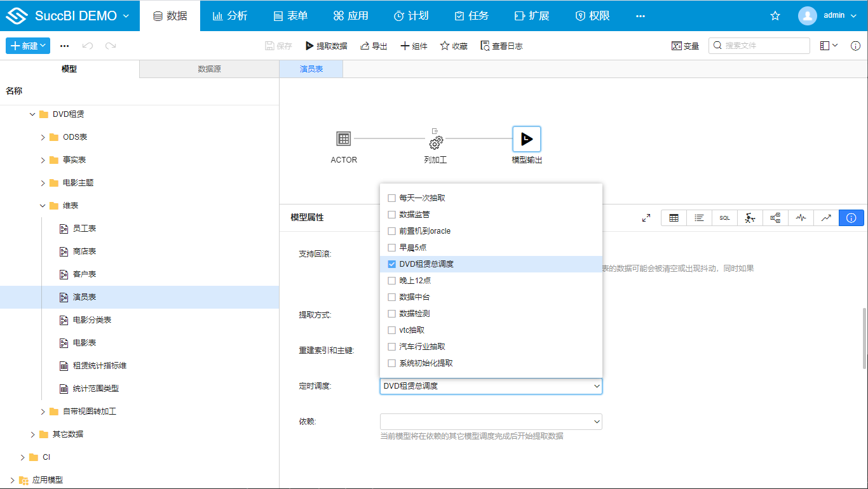Select the model info icon on the right
Viewport: 868px width, 489px height.
tap(851, 218)
